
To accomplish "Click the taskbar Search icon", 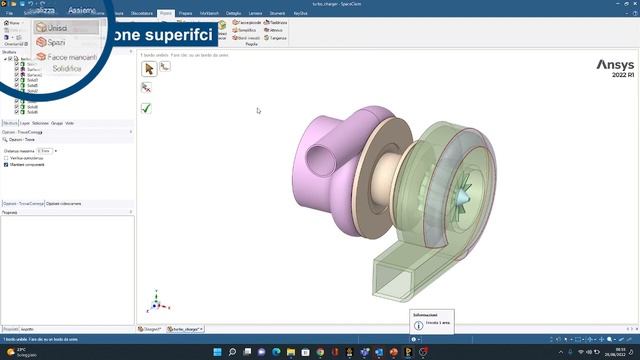I will 232,352.
